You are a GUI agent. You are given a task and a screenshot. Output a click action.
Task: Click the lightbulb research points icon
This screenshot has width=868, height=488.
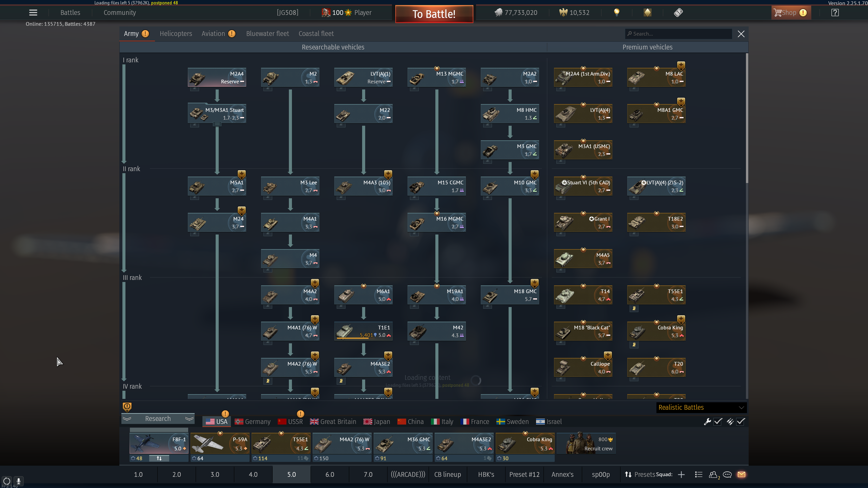click(x=617, y=13)
